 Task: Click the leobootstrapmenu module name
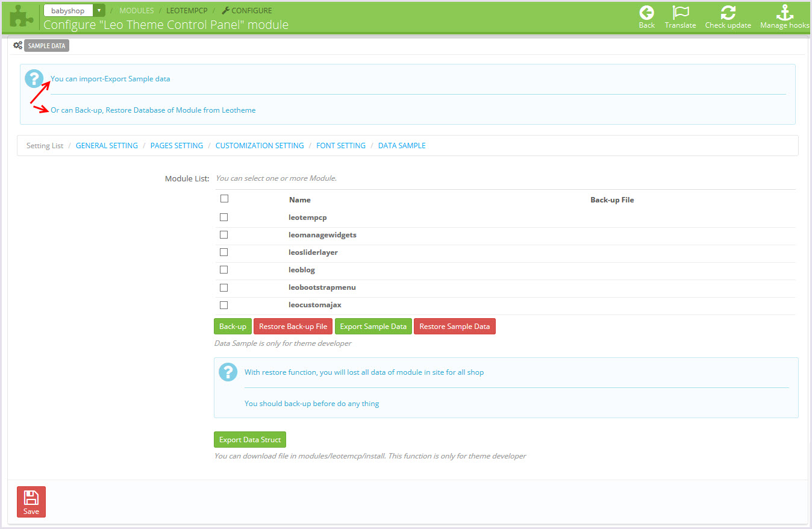[x=322, y=287]
